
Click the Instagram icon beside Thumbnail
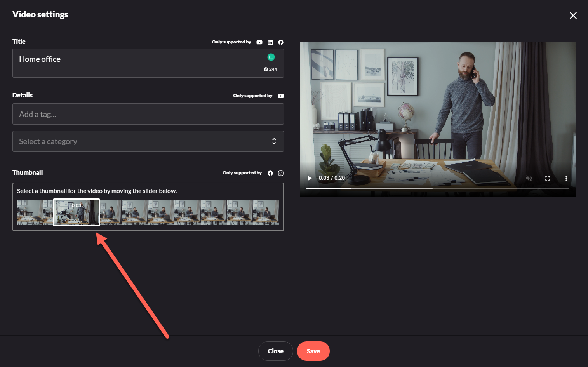[281, 173]
